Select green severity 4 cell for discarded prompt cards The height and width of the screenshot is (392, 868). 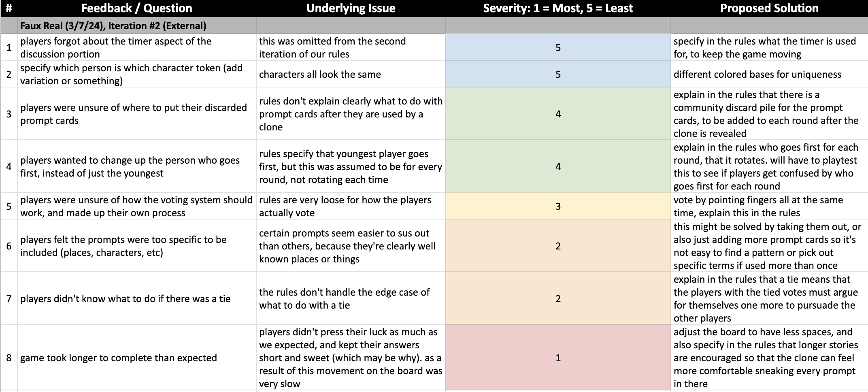(558, 114)
